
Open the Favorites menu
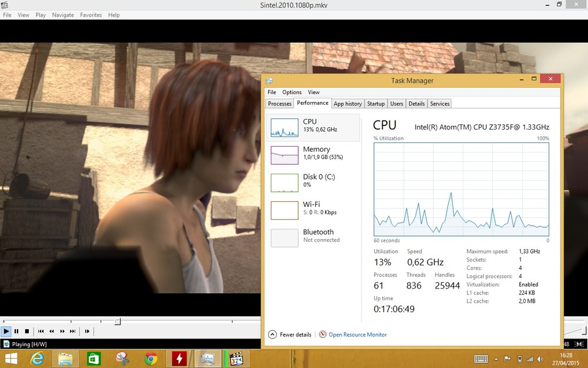pyautogui.click(x=91, y=15)
